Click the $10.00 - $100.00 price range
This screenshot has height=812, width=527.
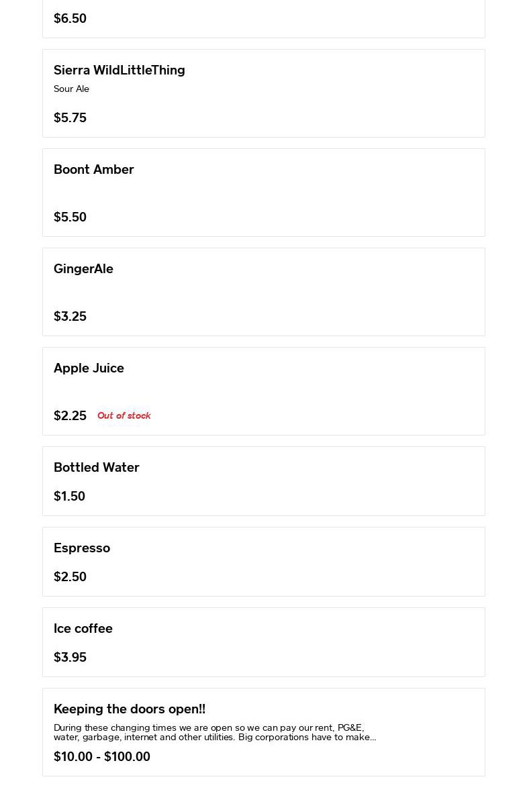click(x=102, y=756)
